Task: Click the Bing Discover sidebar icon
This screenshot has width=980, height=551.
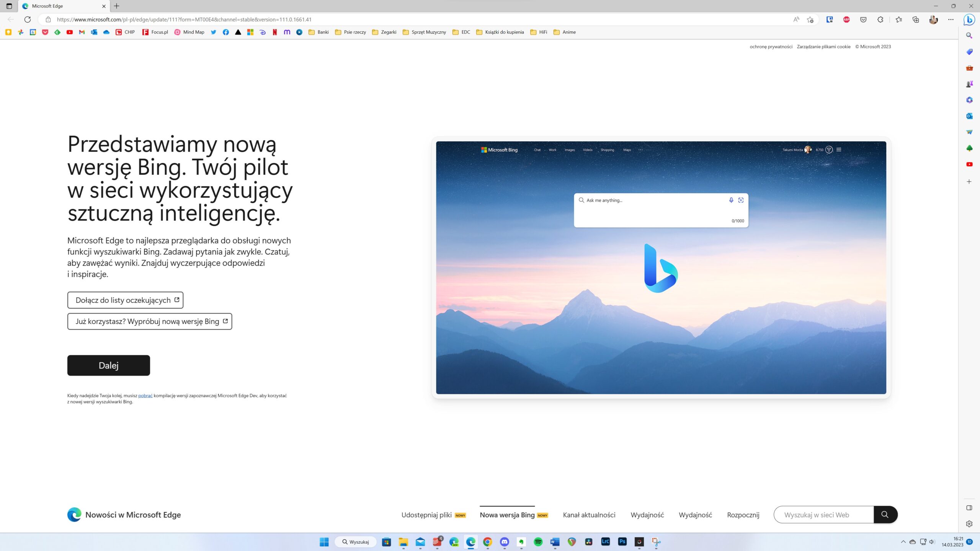Action: [x=969, y=19]
